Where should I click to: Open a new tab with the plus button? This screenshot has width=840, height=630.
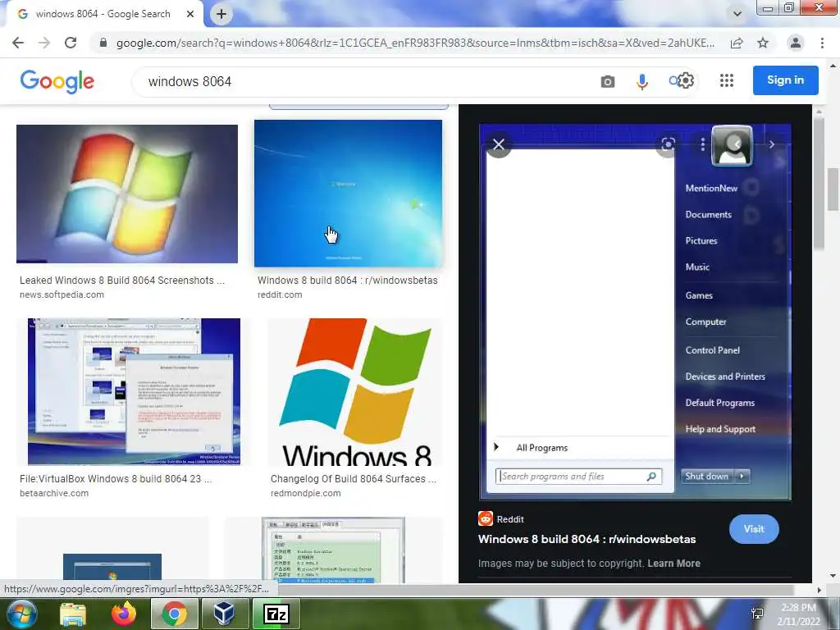221,14
